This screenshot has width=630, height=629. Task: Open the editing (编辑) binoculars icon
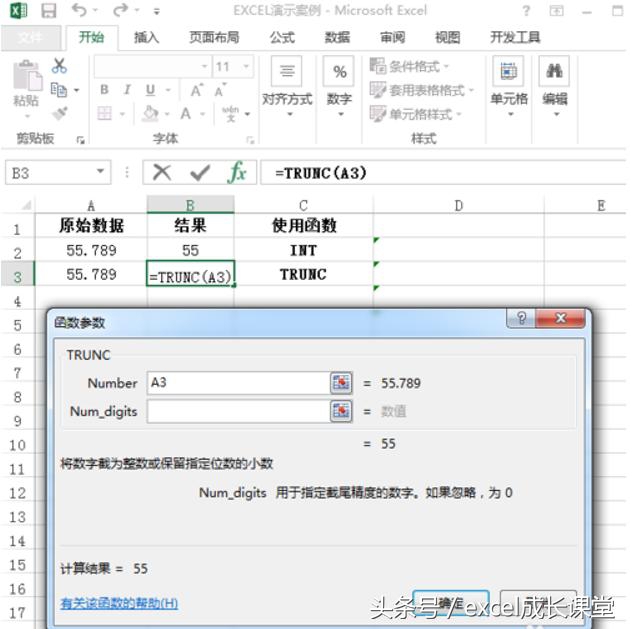point(554,71)
